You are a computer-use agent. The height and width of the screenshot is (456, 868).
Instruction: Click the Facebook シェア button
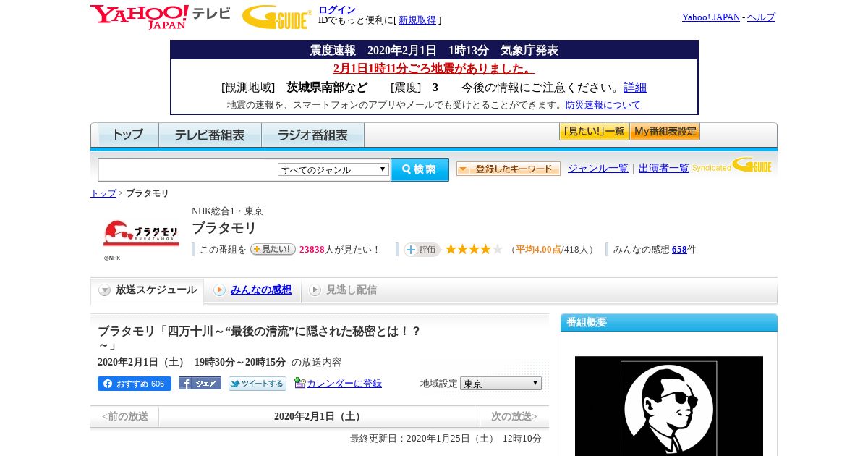200,384
